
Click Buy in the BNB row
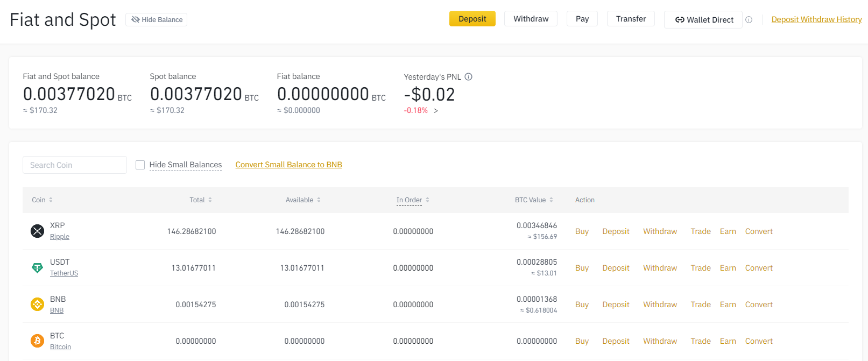click(582, 305)
